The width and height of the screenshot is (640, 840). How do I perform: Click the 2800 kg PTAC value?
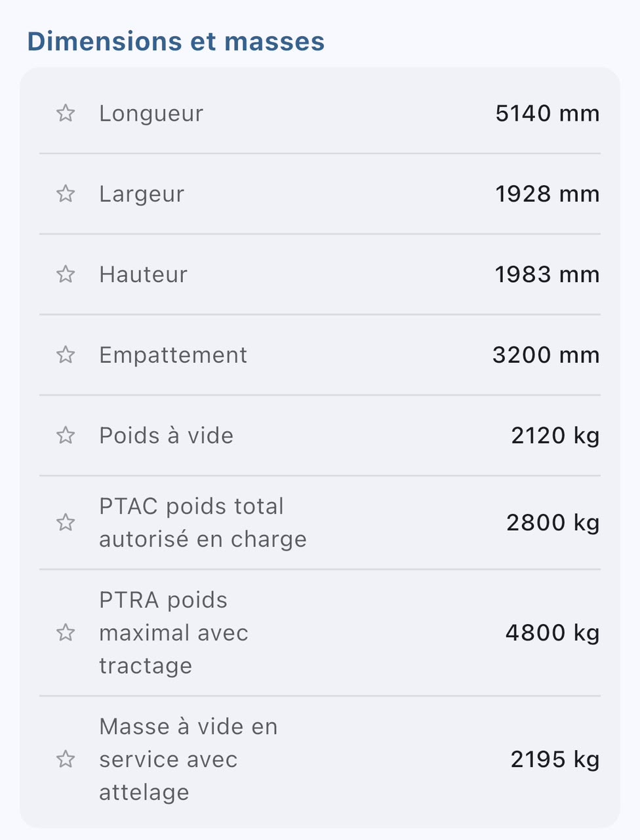tap(553, 522)
